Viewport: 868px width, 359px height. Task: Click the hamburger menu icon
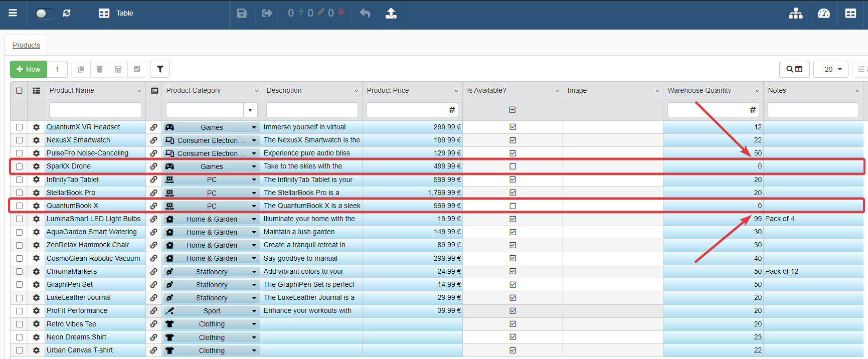coord(13,13)
